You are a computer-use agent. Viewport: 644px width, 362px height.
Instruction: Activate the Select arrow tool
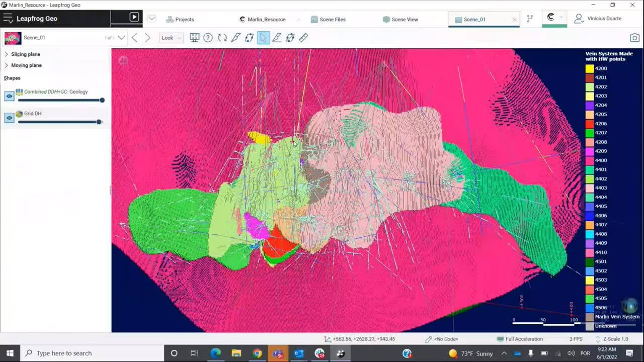[263, 38]
